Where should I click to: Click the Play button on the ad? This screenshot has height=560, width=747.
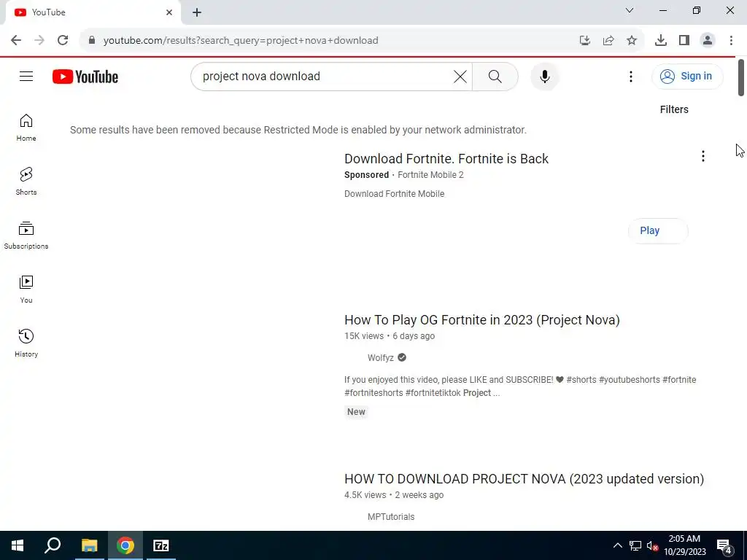(x=657, y=231)
